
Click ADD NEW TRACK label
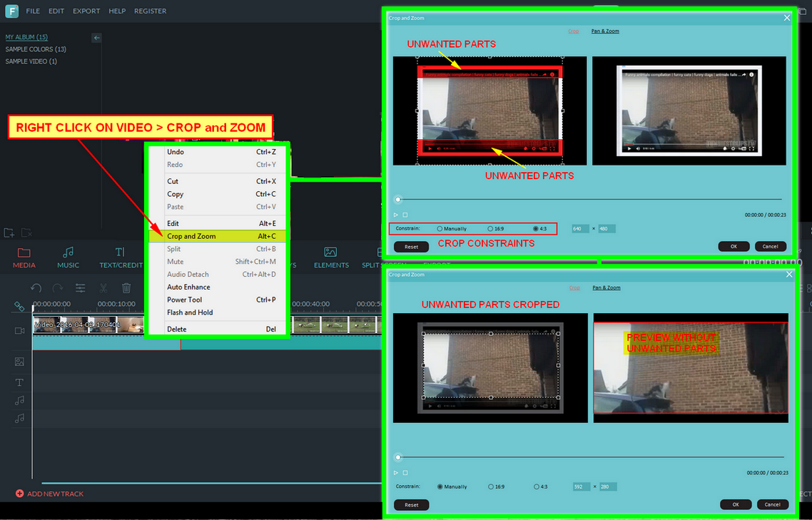(x=55, y=494)
